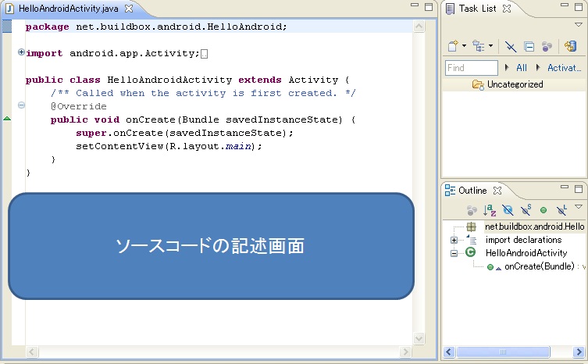
Task: Toggle Hide Local Types in Outline
Action: 561,210
